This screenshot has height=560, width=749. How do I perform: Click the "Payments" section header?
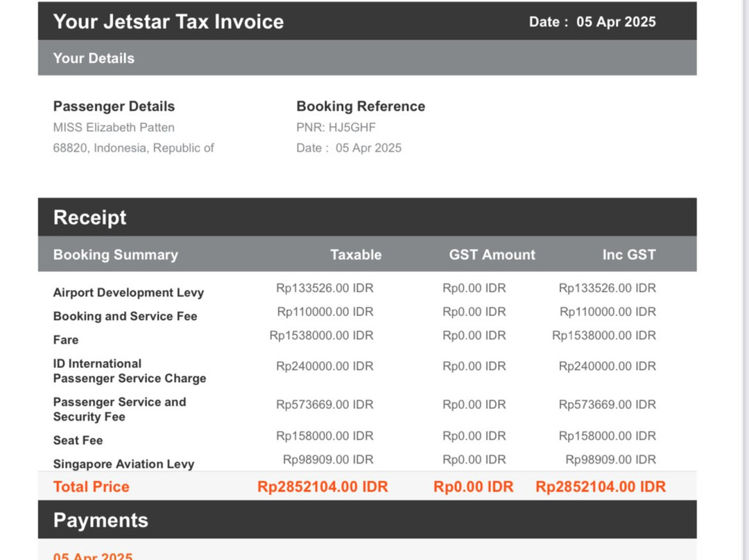point(101,520)
